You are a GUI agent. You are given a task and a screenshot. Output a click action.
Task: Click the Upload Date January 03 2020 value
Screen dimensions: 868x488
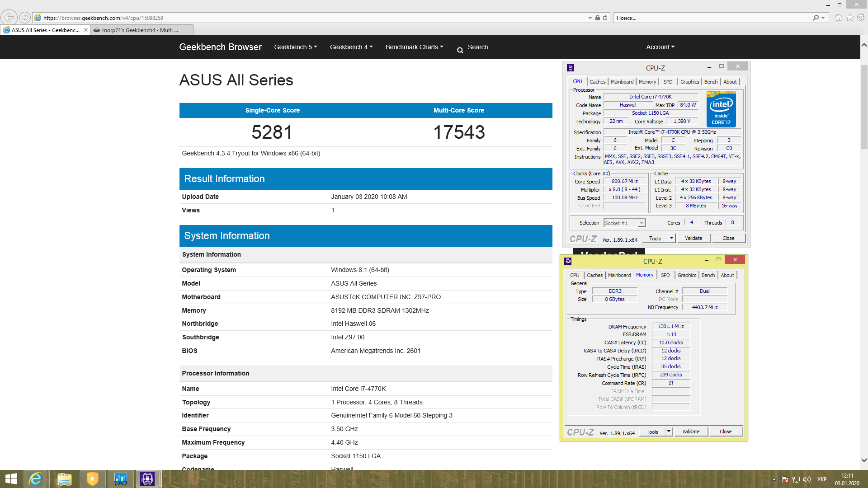[x=369, y=197]
